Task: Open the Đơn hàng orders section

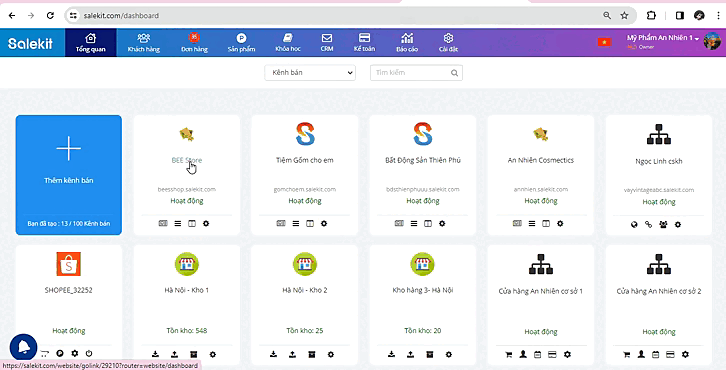Action: 194,43
